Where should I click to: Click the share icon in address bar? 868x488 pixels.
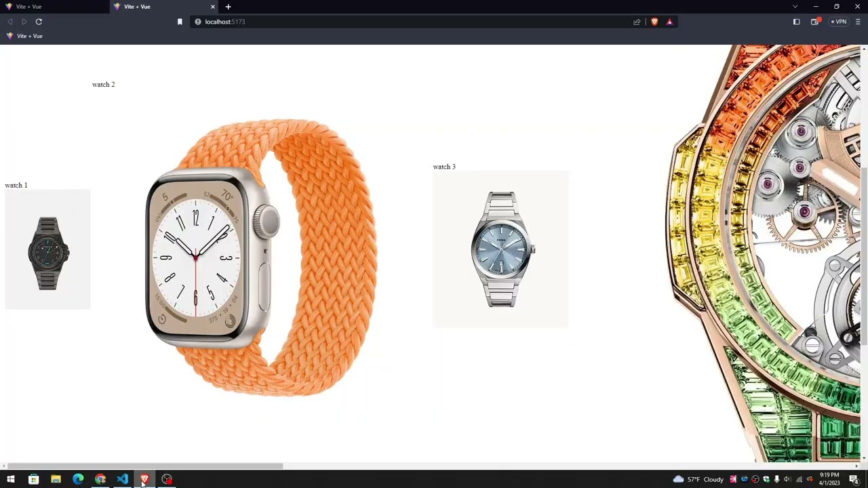pos(637,22)
